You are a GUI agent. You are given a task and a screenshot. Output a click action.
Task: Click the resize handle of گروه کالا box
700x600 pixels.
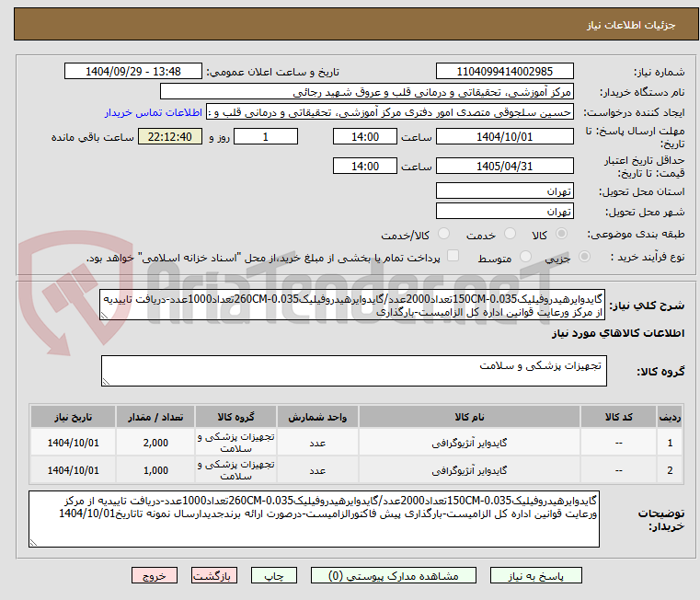[x=106, y=382]
